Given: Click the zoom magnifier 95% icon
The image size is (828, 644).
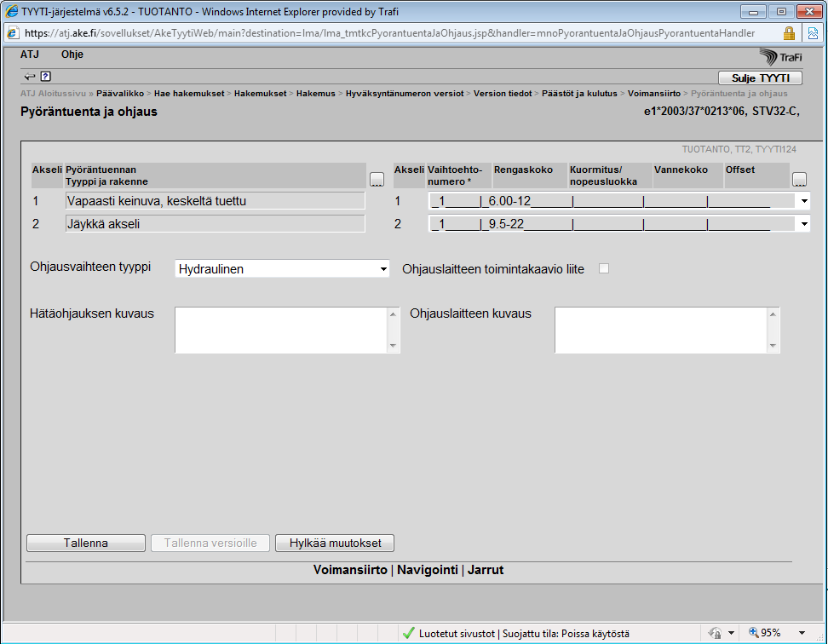Looking at the screenshot, I should tap(754, 632).
